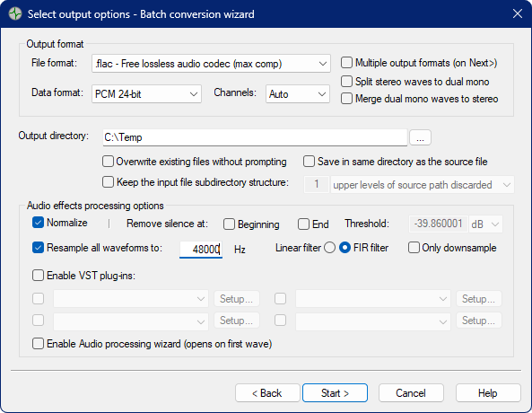532x413 pixels.
Task: Enable Multiple output formats checkbox
Action: [346, 63]
